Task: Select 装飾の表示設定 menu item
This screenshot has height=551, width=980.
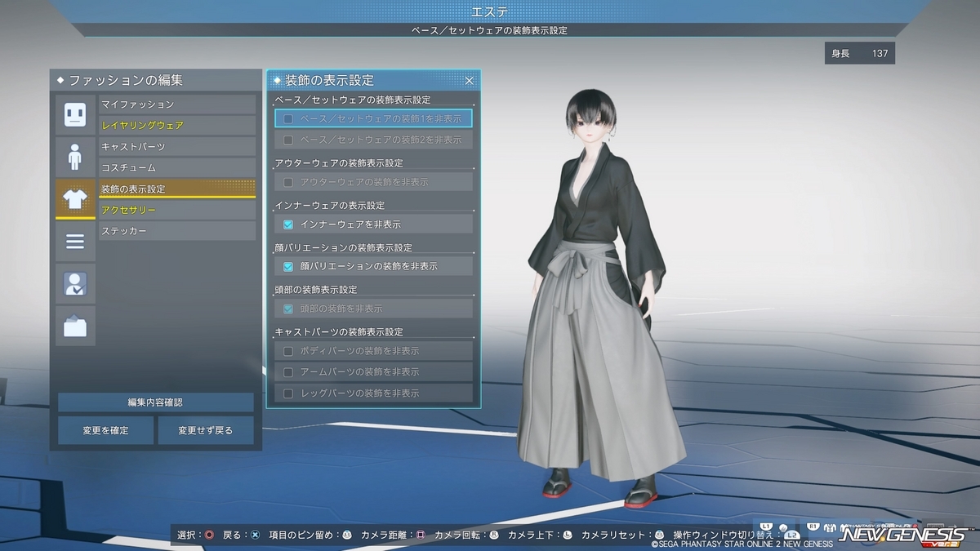Action: click(177, 189)
